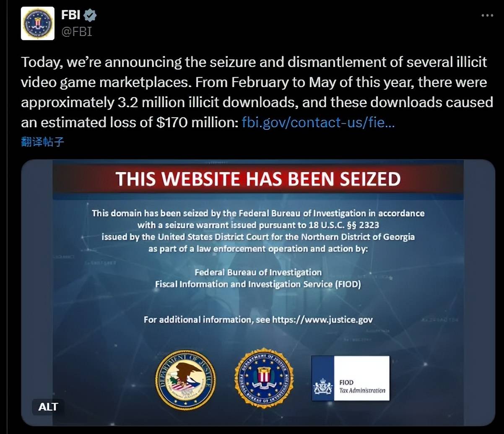Click the https://www.justice.gov text
The width and height of the screenshot is (504, 434).
(322, 320)
